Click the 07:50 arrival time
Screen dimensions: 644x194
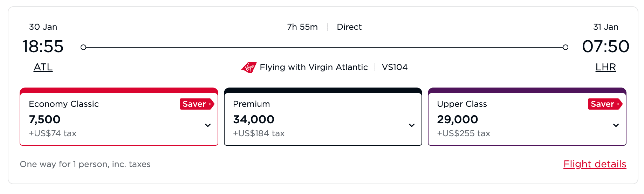[606, 47]
